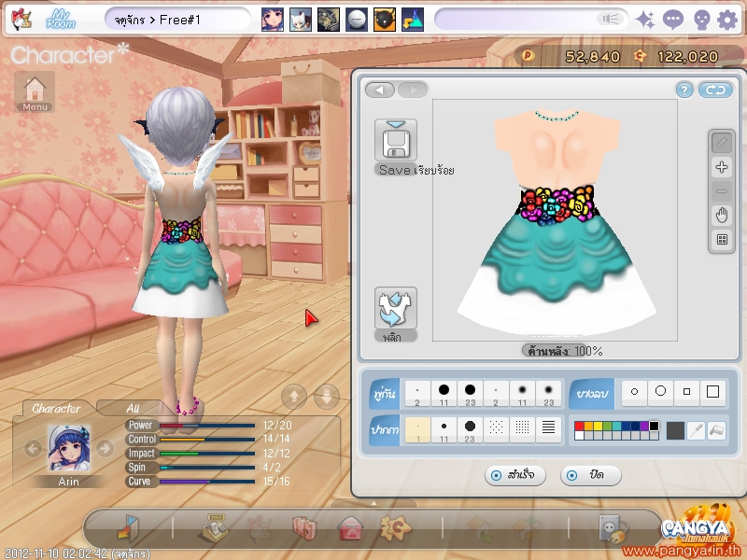Screen dimensions: 747x560
Task: Select pen size 11
Action: (x=444, y=429)
